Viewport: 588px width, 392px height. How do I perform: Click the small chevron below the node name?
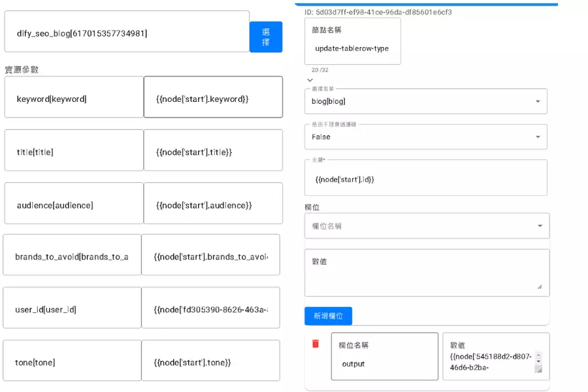click(x=310, y=80)
